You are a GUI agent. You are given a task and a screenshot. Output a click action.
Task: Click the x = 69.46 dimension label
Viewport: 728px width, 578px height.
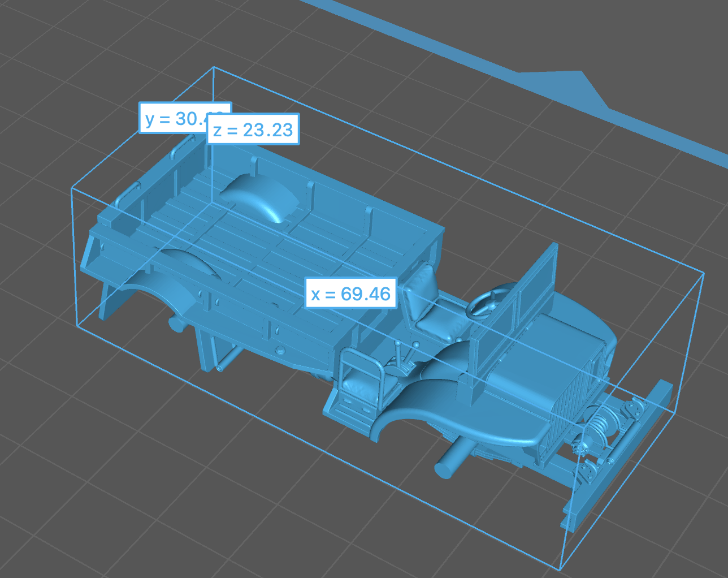tap(350, 294)
